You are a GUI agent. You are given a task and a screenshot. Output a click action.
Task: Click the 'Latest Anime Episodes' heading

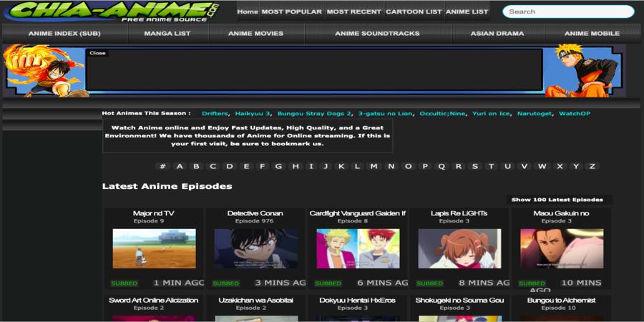point(167,187)
